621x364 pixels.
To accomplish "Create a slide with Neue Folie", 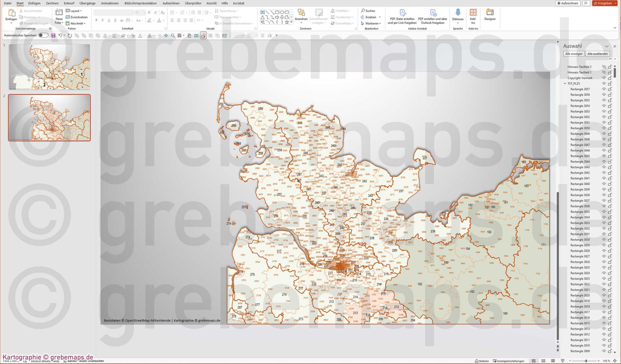I will pos(59,17).
